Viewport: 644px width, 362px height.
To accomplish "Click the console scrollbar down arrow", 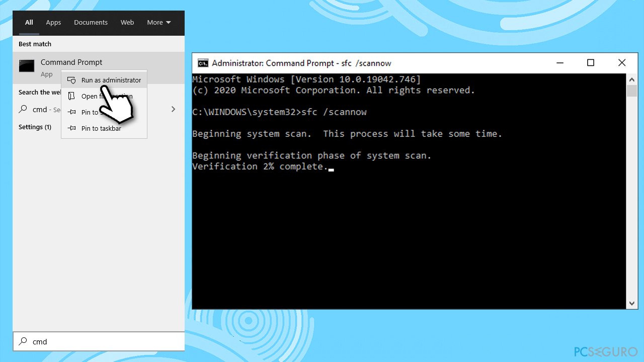I will (x=632, y=303).
